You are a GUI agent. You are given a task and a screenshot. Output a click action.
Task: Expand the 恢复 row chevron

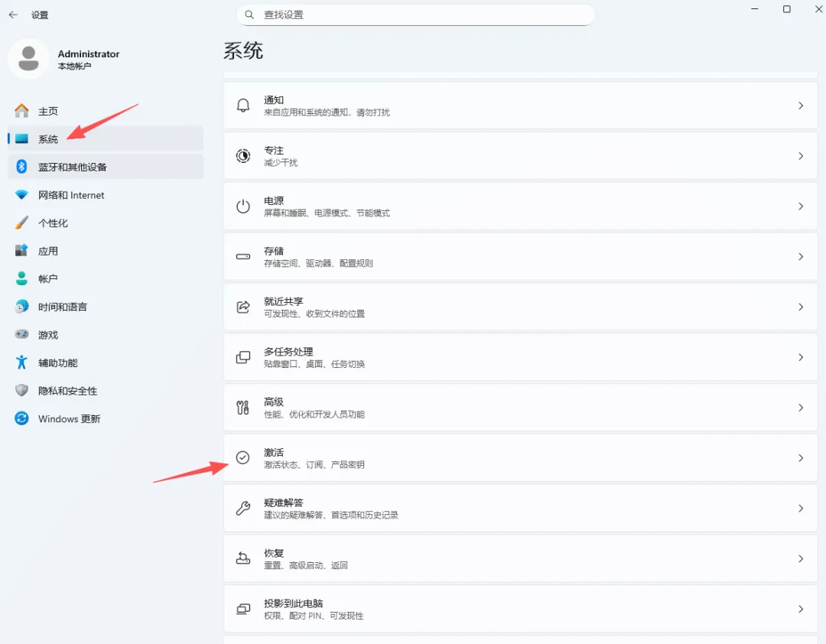coord(801,558)
